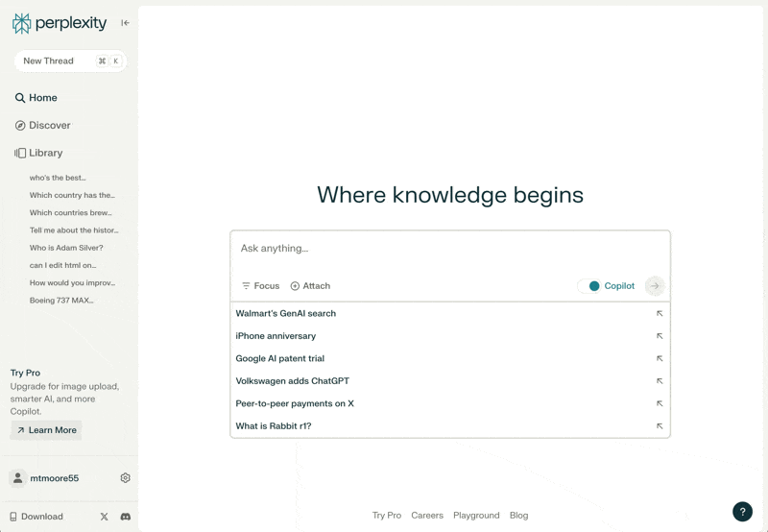Open the Discord icon in the sidebar
The width and height of the screenshot is (768, 532).
pyautogui.click(x=126, y=517)
